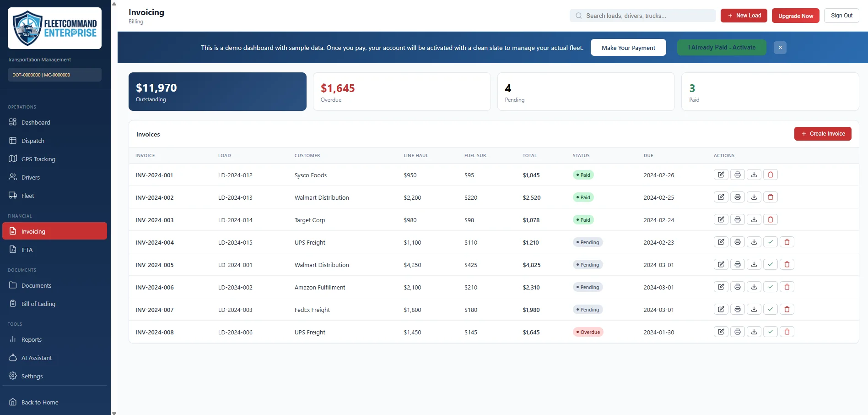Edit invoice INV-2024-001
This screenshot has width=868, height=415.
click(x=721, y=175)
